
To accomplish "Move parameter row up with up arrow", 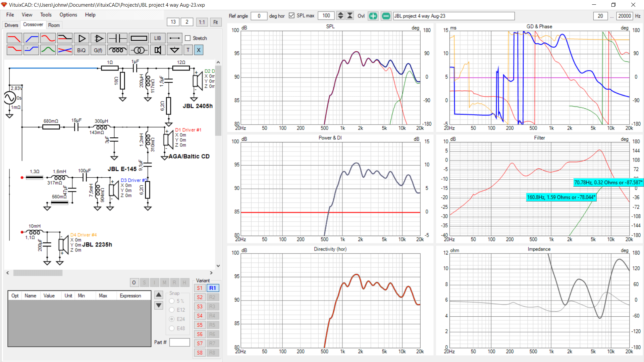I will [159, 295].
